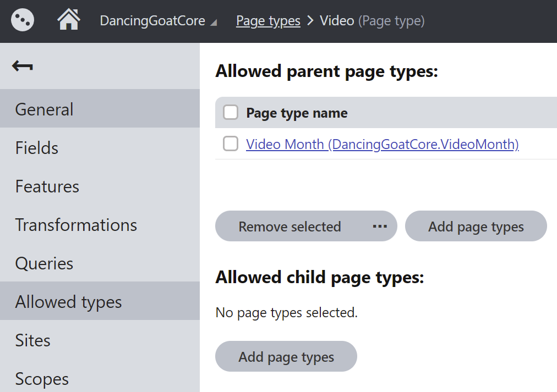The image size is (557, 392).
Task: Click the Allowed parent page types heading
Action: pos(326,71)
